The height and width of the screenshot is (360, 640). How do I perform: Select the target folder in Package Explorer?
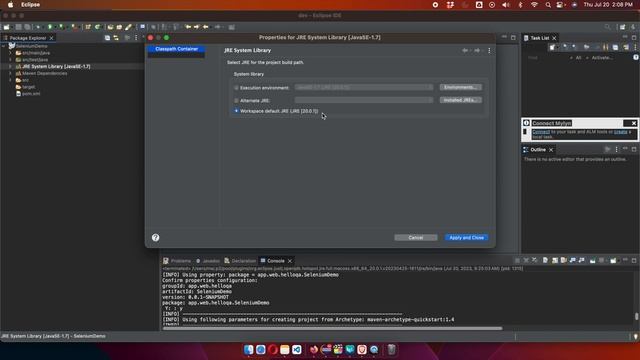tap(28, 87)
